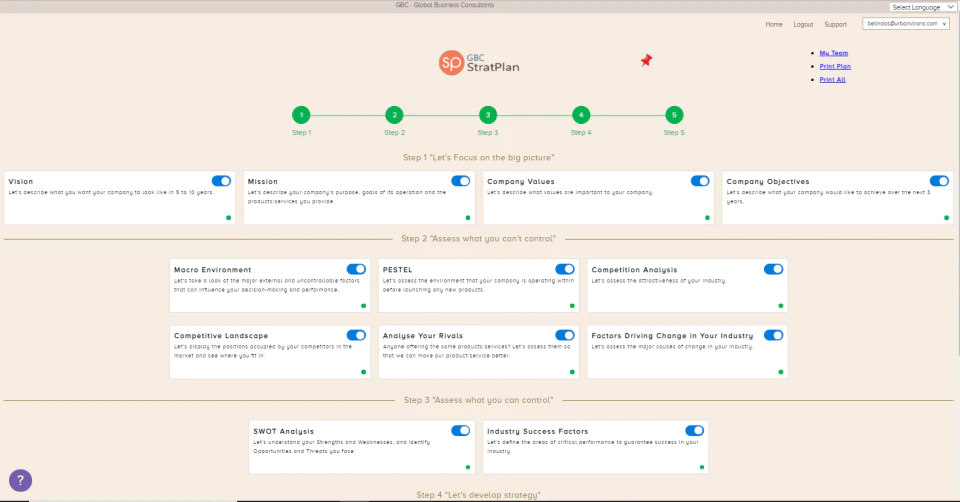
Task: Jump to Step 3 circle marker
Action: click(488, 115)
